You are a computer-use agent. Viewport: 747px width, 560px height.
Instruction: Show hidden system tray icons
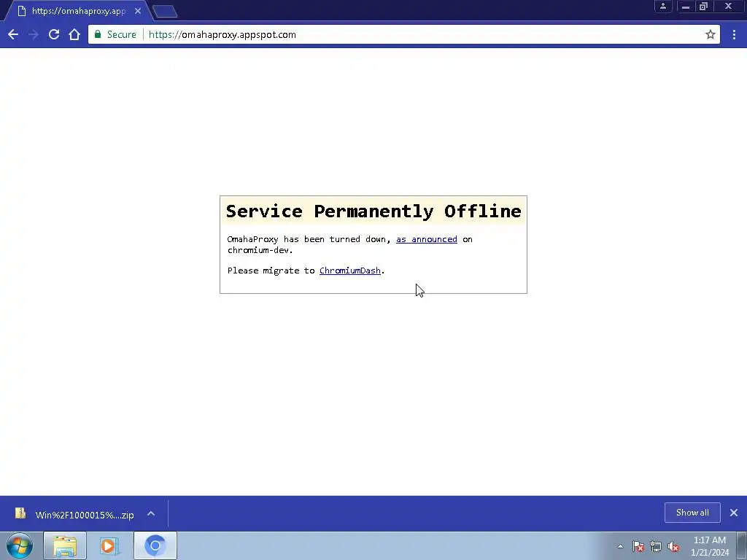[x=620, y=546]
